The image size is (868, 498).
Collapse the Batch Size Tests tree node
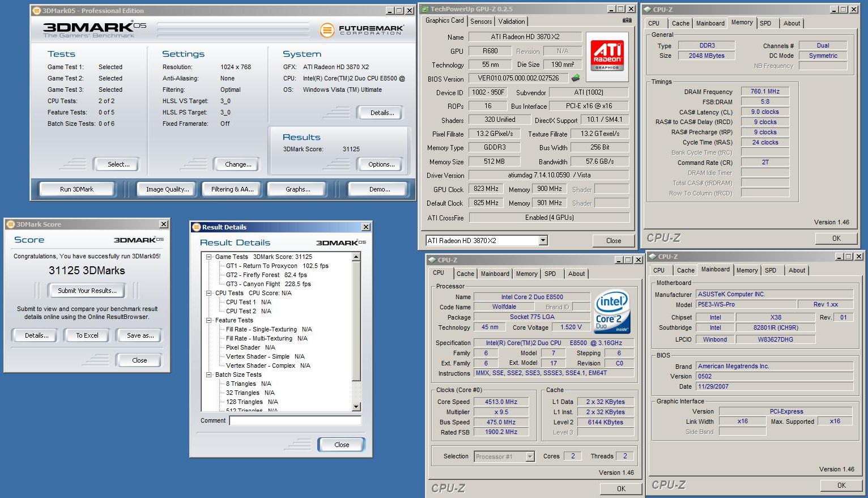[209, 374]
